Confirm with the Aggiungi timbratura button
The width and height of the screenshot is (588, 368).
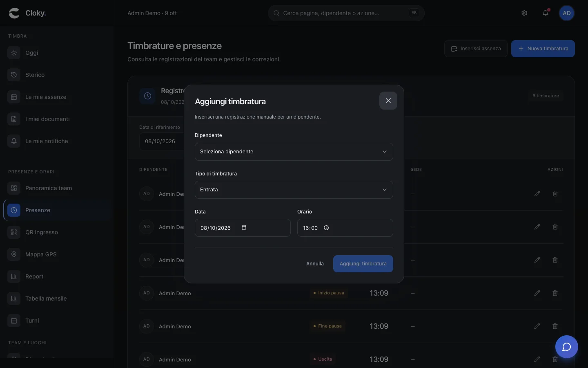click(363, 264)
